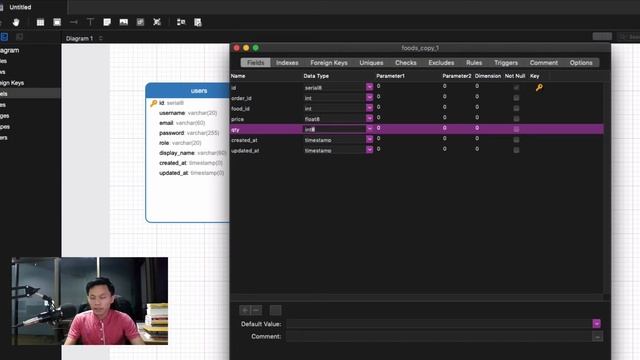Open data type dropdown for updated_at
Screen dimensions: 640x360
369,150
